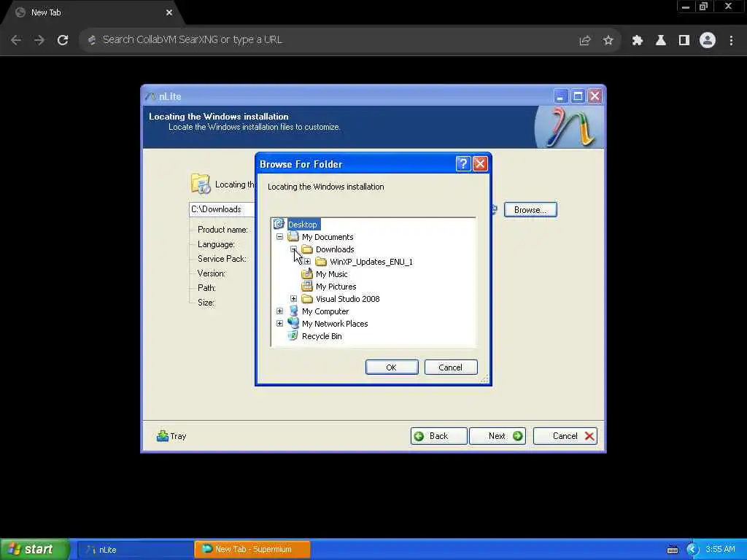Open the browser profile avatar
The height and width of the screenshot is (560, 747).
(x=708, y=41)
